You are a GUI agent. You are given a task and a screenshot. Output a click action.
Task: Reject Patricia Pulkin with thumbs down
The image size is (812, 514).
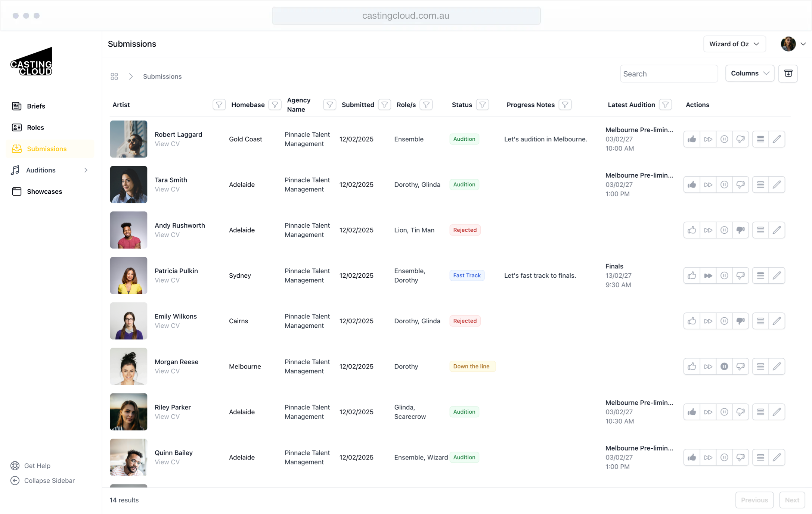click(x=740, y=275)
